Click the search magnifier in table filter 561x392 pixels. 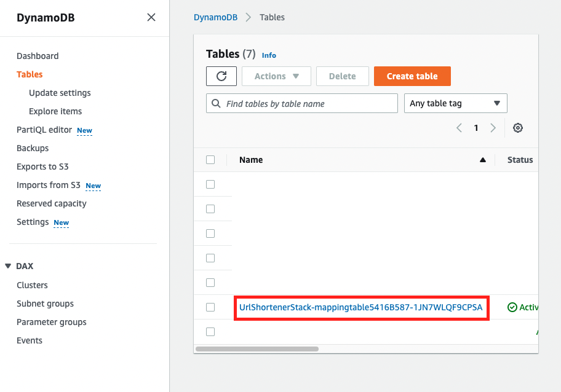coord(216,104)
